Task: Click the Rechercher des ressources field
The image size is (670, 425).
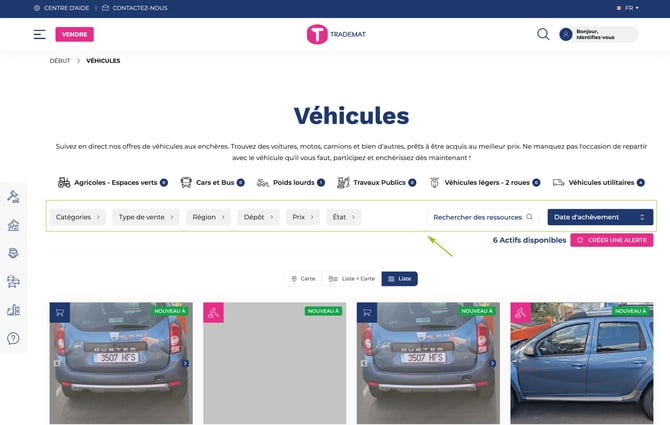Action: (x=483, y=217)
